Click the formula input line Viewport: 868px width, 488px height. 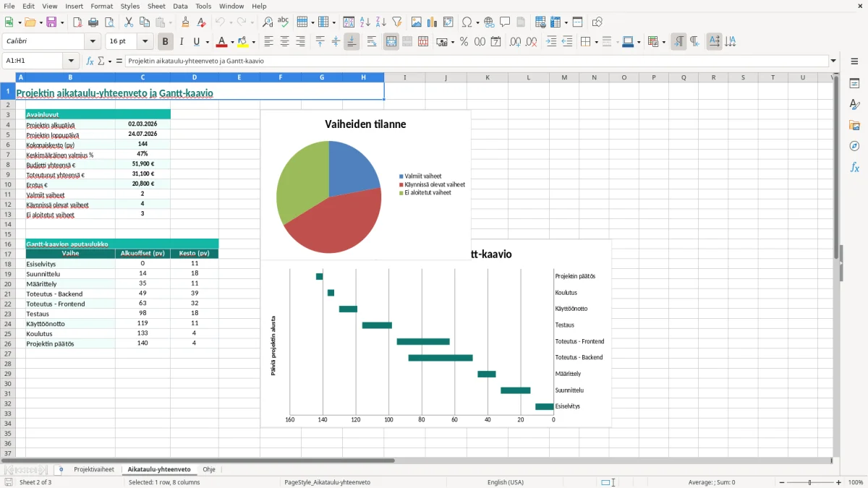(x=477, y=61)
